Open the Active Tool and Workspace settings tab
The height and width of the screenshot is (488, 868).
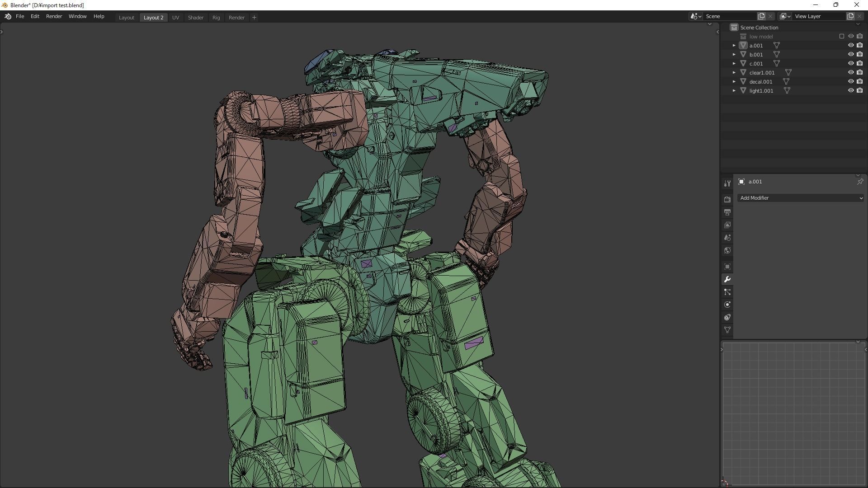coord(727,183)
